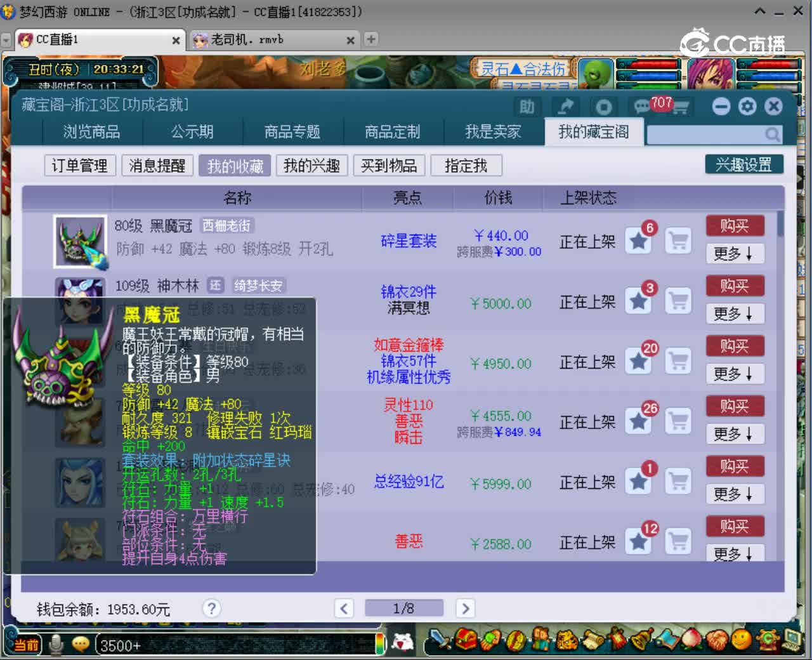Image resolution: width=812 pixels, height=660 pixels.
Task: Open the 助 helper icon in the header
Action: pyautogui.click(x=527, y=107)
